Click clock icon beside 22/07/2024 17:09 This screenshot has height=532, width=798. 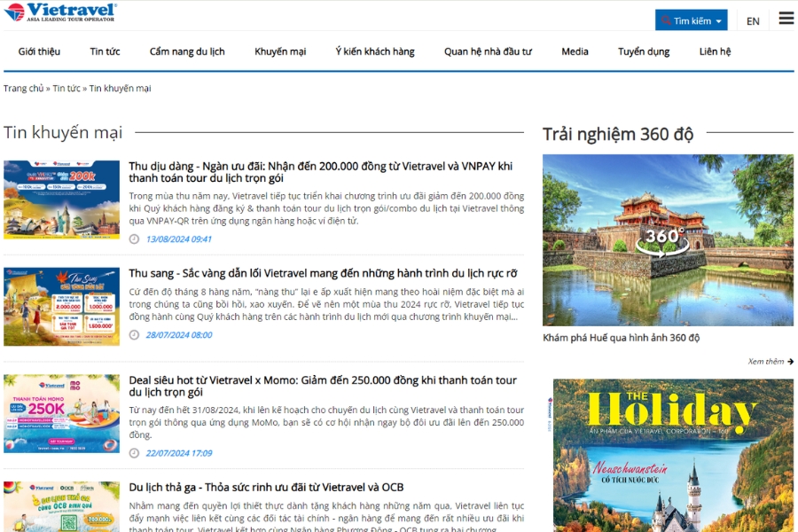pos(134,453)
